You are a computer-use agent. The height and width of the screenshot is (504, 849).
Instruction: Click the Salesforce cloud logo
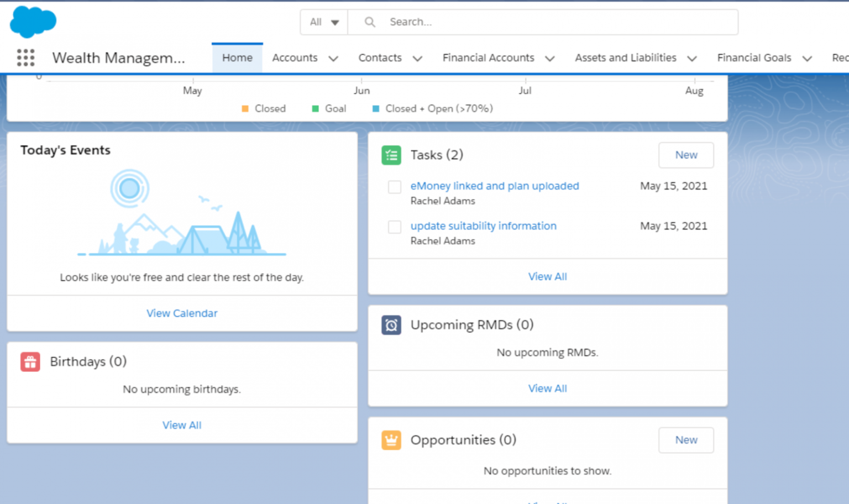pyautogui.click(x=33, y=22)
